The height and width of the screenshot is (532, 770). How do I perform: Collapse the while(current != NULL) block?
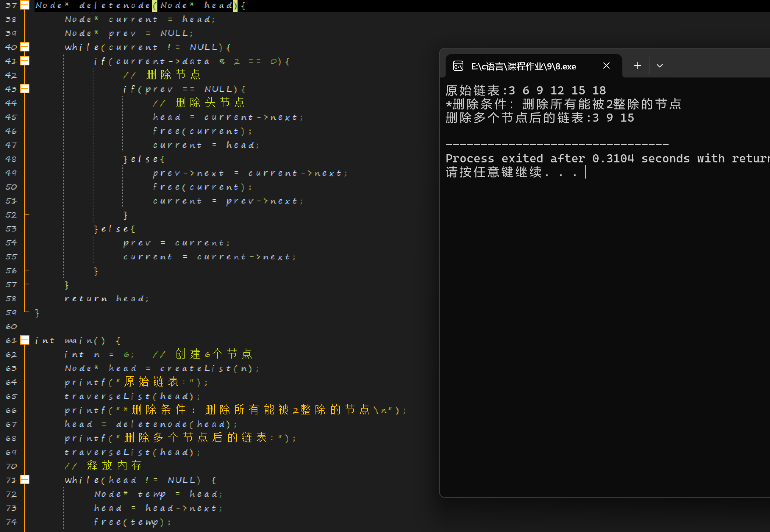pyautogui.click(x=25, y=47)
